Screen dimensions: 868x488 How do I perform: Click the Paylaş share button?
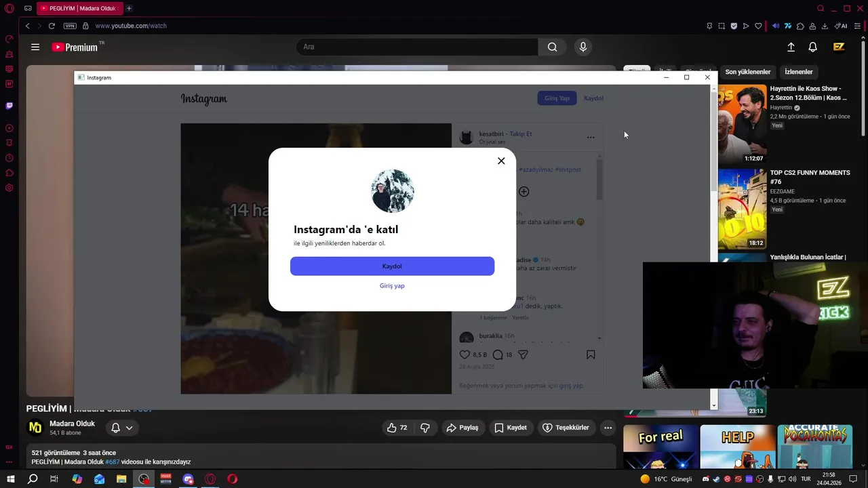(462, 428)
